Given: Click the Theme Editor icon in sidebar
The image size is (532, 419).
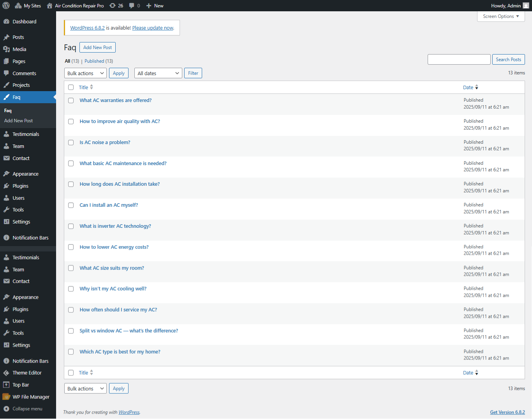Looking at the screenshot, I should [6, 373].
